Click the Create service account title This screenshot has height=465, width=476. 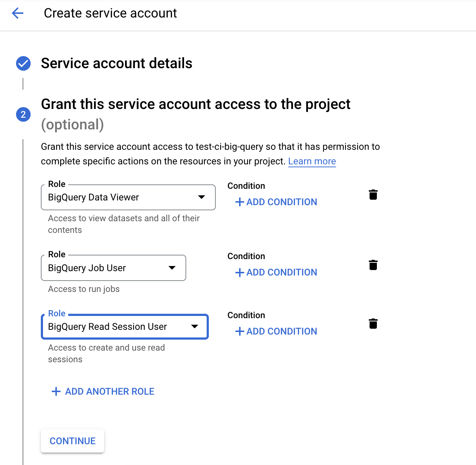click(x=110, y=13)
